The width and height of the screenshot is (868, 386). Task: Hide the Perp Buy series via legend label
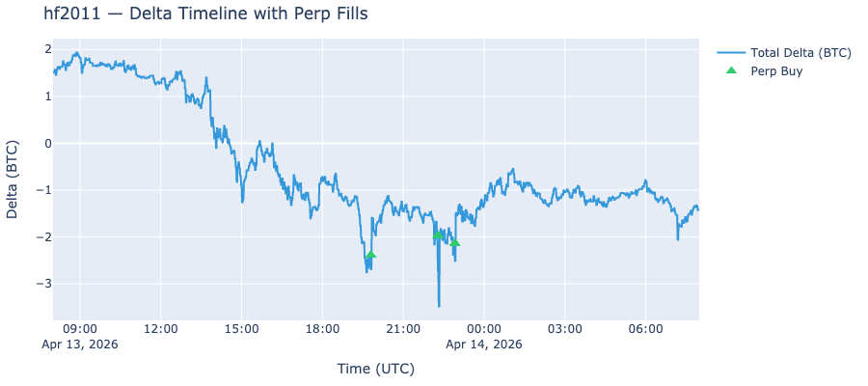coord(776,70)
